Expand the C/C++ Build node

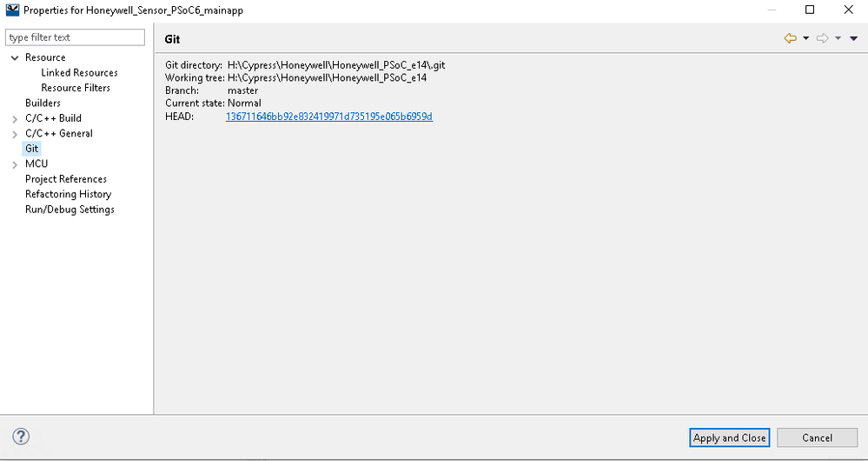tap(15, 118)
